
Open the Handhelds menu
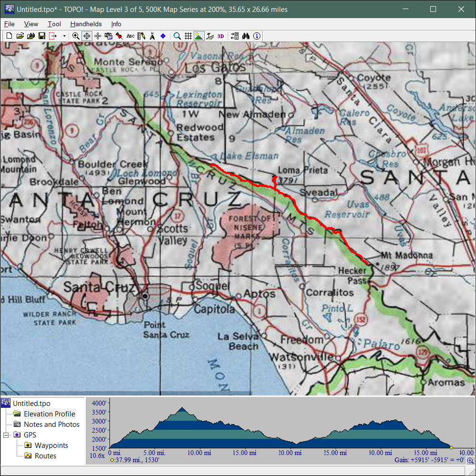point(86,24)
